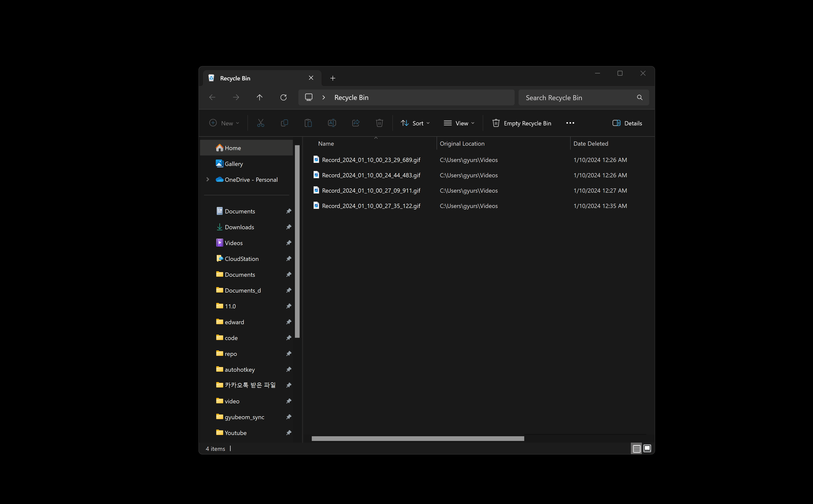Refresh the Recycle Bin view
The width and height of the screenshot is (813, 504).
284,97
